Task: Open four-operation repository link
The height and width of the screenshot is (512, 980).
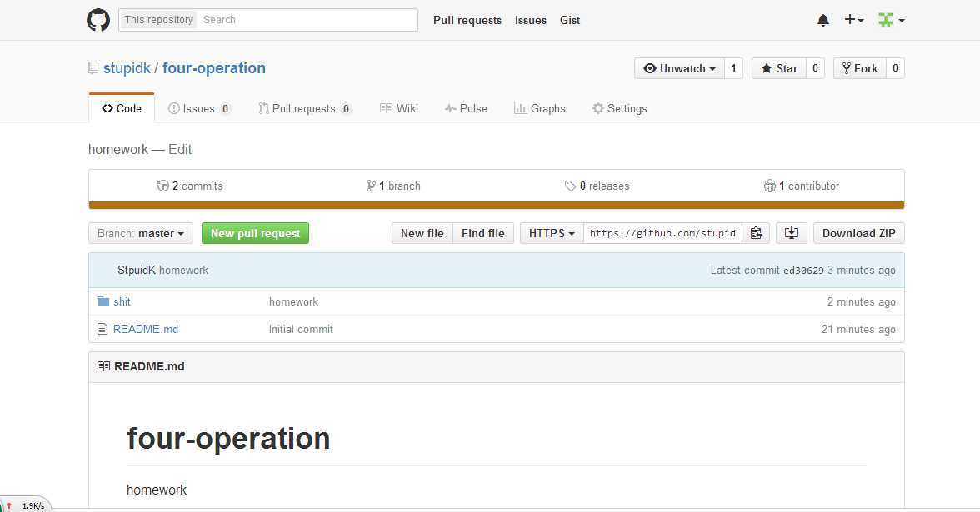Action: [x=213, y=68]
